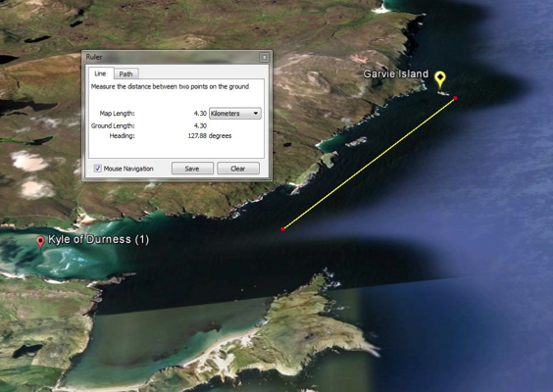This screenshot has height=392, width=553.
Task: Click the Mouse Navigation label text
Action: pos(128,169)
